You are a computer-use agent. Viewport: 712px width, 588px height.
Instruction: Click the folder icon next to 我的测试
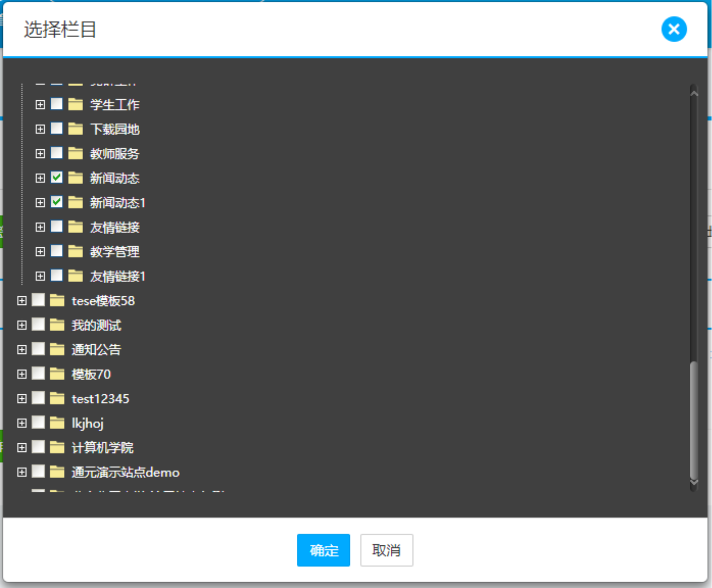[x=57, y=325]
